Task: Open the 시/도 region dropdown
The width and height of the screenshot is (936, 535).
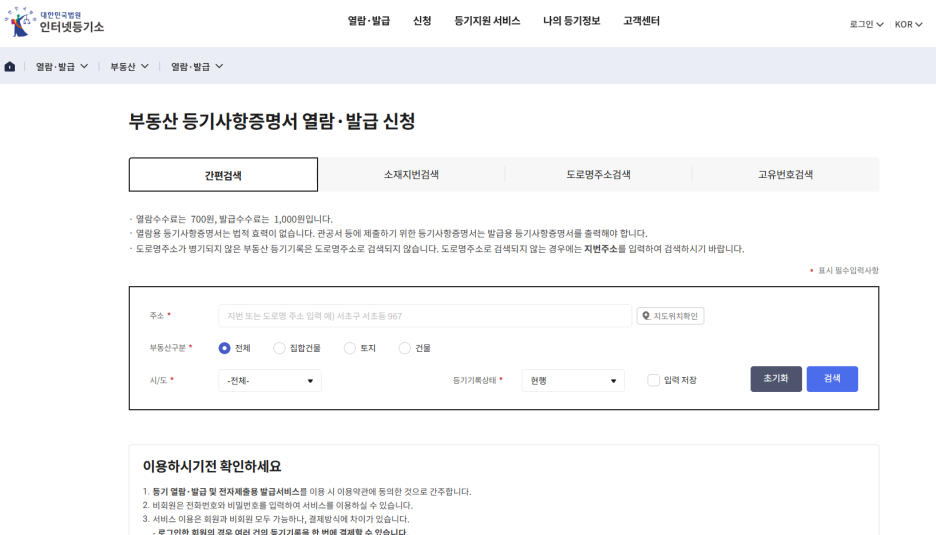Action: [270, 380]
